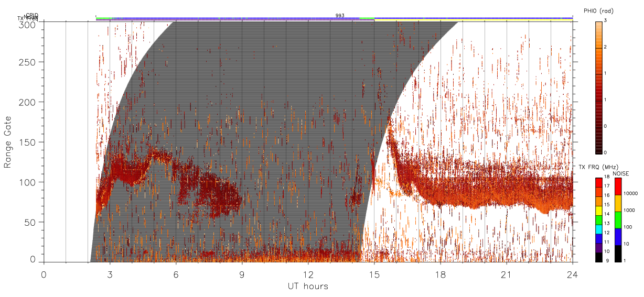This screenshot has width=644, height=297.
Task: Click the green segment at start of noise strip
Action: [x=104, y=18]
